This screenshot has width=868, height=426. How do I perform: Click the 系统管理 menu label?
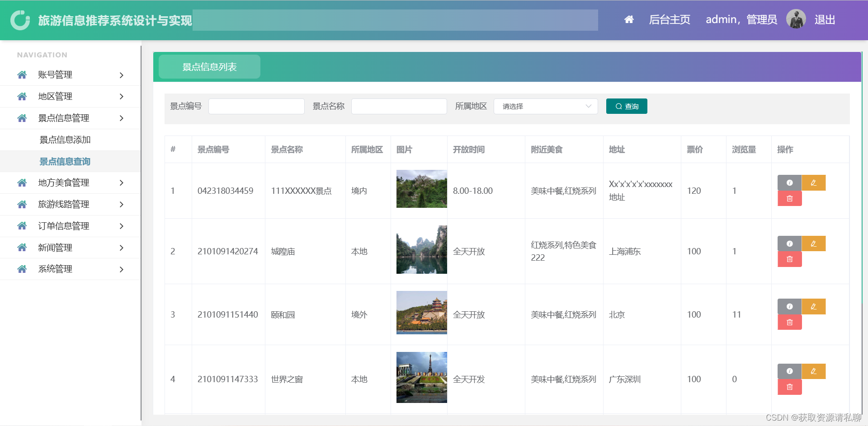pos(55,269)
